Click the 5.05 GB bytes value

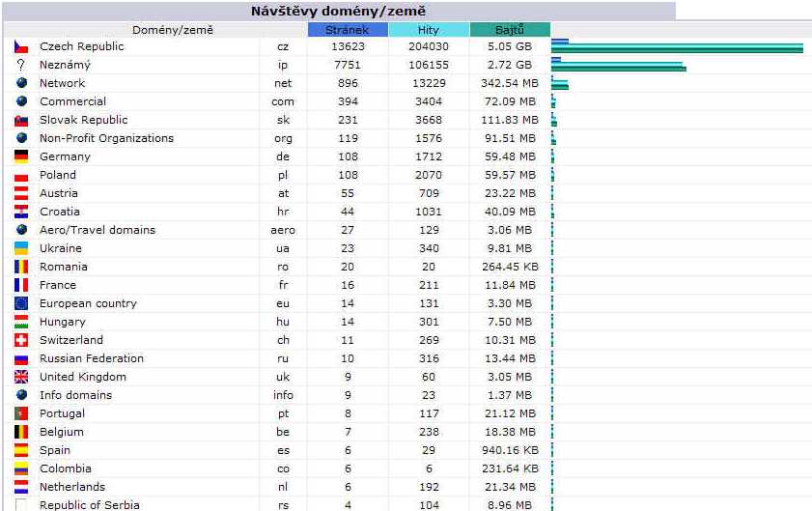[510, 46]
